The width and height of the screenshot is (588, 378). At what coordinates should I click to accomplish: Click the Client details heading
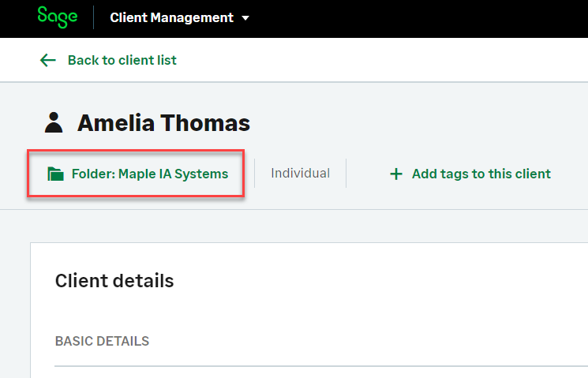114,280
